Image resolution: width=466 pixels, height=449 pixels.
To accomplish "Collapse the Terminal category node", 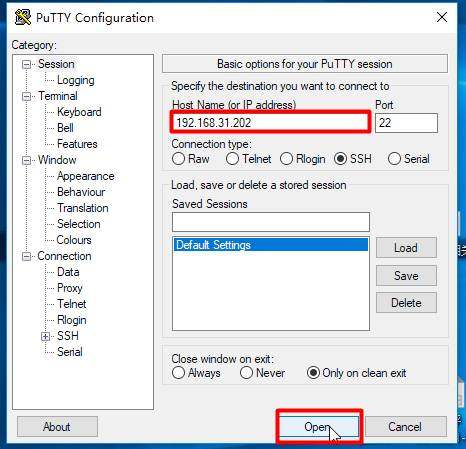I will 26,97.
